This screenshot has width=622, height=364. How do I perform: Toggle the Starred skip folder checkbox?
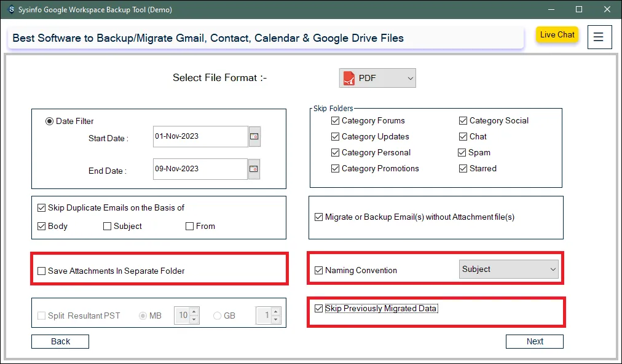tap(463, 169)
